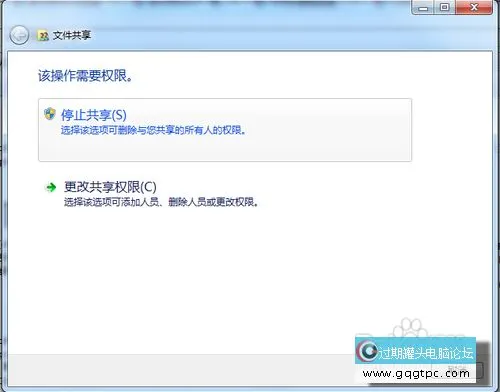
Task: Click the 文件共享 window title
Action: pos(72,35)
